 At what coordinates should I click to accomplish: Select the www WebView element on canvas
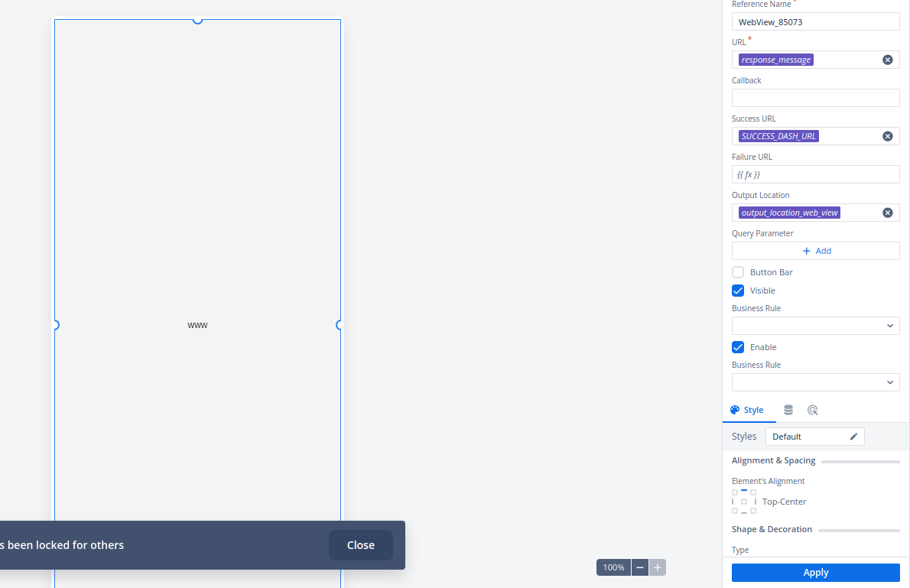coord(197,325)
